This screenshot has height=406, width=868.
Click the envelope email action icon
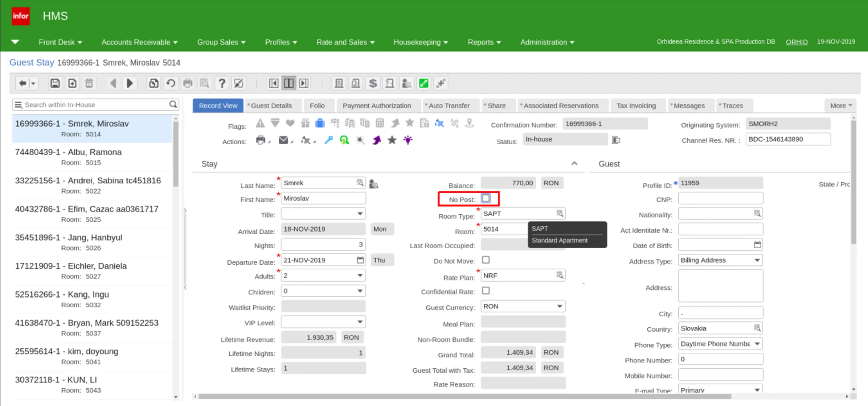283,140
